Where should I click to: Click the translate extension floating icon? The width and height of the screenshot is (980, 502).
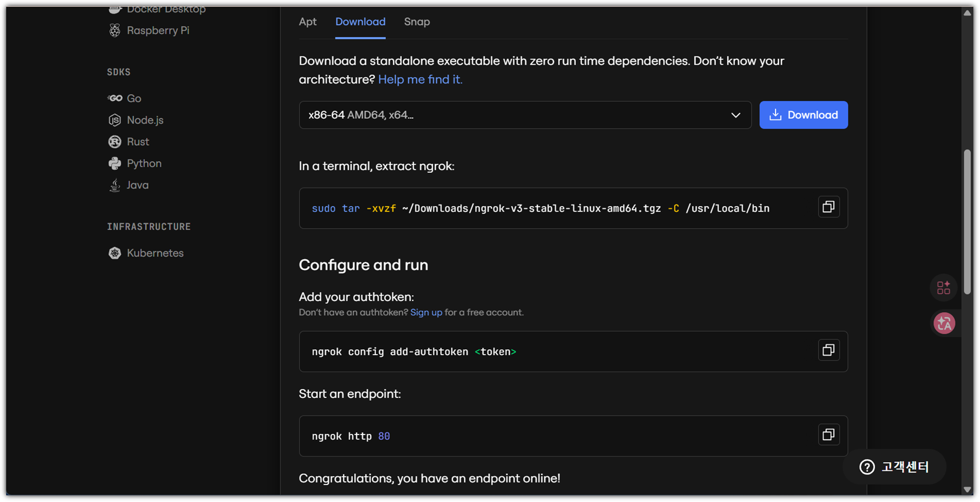pos(944,323)
